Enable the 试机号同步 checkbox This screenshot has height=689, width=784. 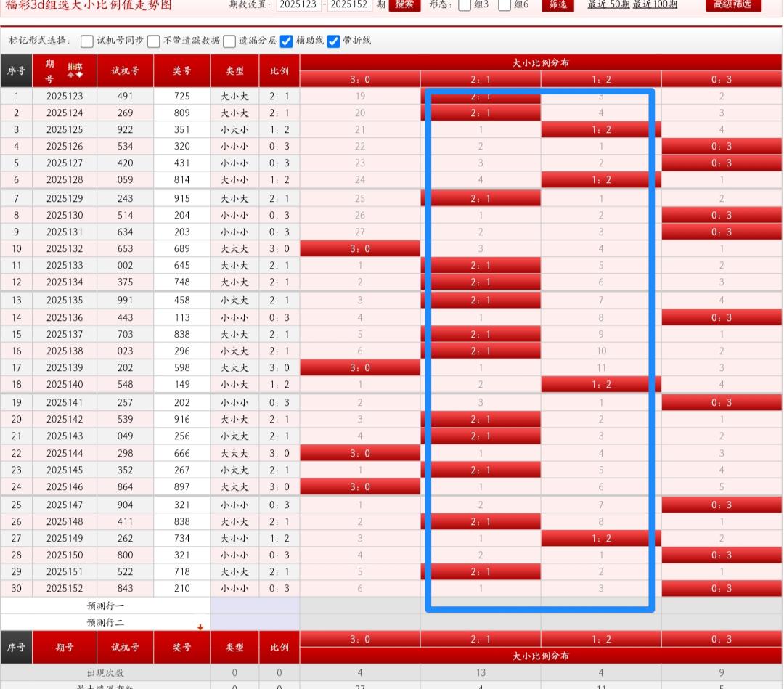coord(87,41)
